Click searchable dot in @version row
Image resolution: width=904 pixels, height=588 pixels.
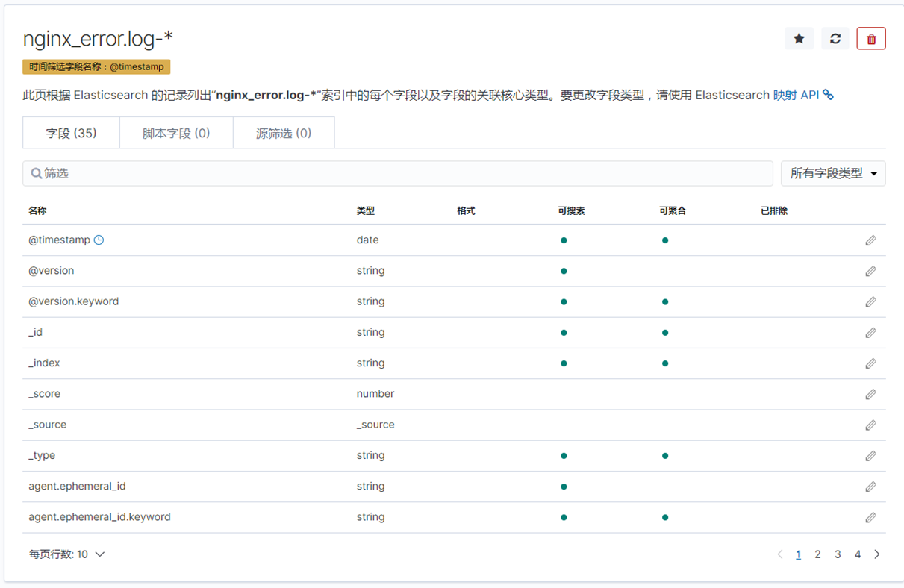tap(564, 271)
